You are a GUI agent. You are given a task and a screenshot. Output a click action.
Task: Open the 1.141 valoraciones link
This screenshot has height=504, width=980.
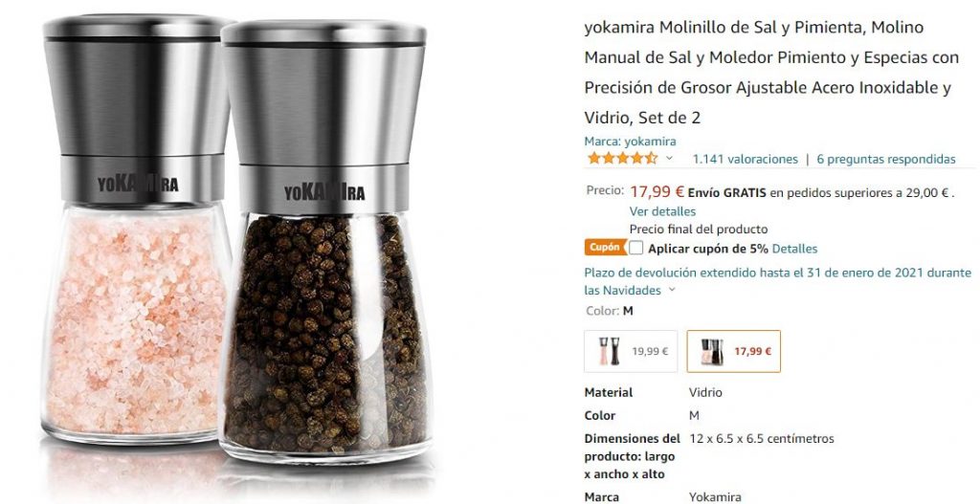coord(745,160)
